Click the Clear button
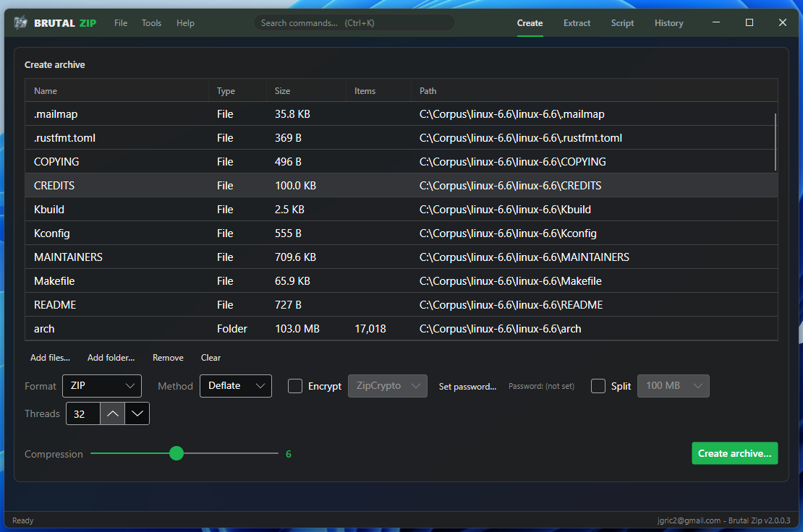This screenshot has height=532, width=803. 211,358
